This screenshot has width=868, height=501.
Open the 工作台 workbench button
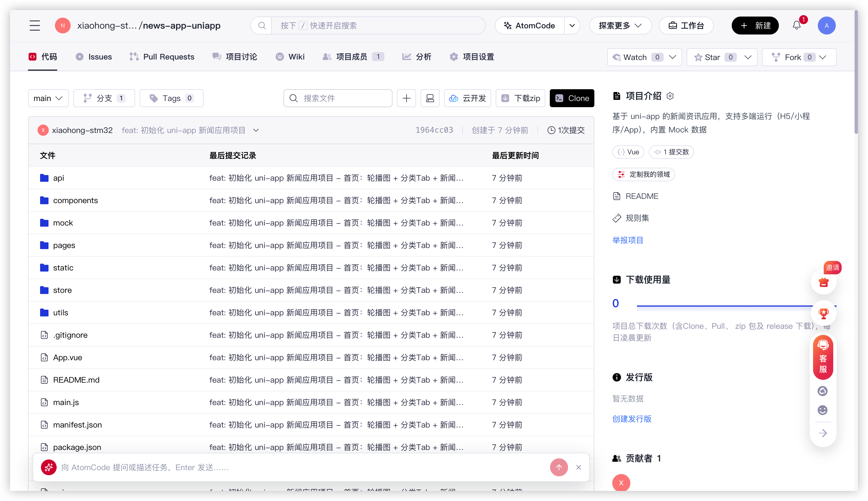pos(686,26)
